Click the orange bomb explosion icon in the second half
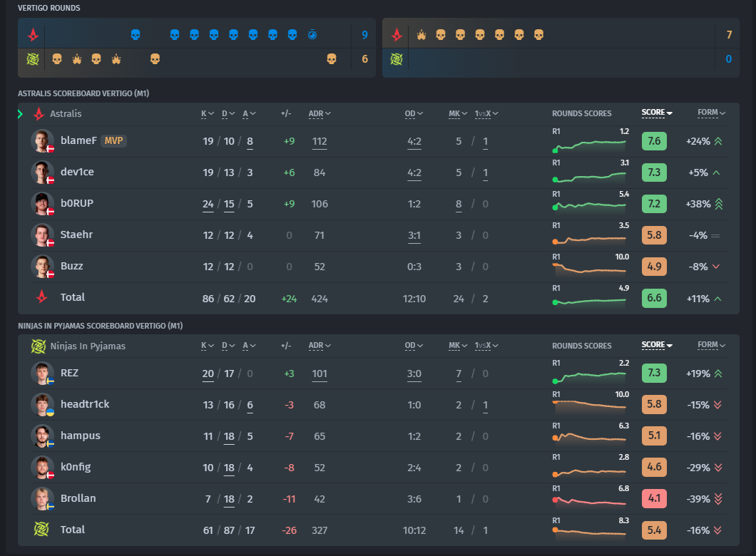756x556 pixels. tap(422, 35)
